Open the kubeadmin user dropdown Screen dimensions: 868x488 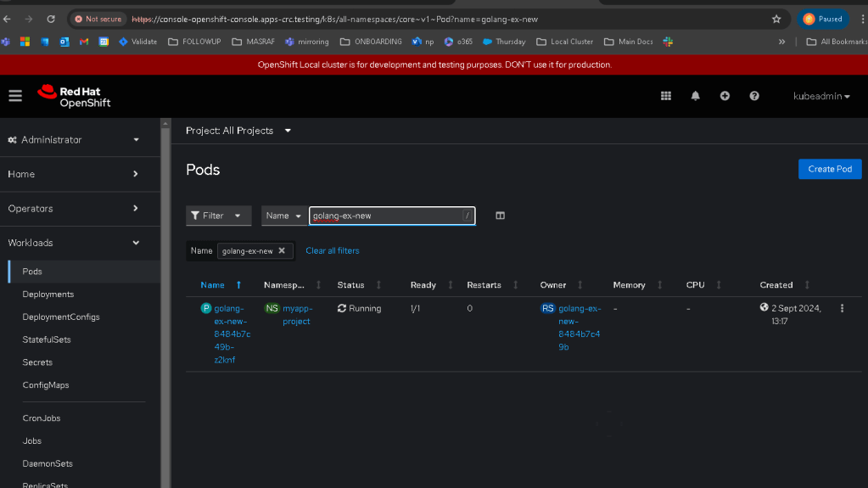(x=821, y=96)
